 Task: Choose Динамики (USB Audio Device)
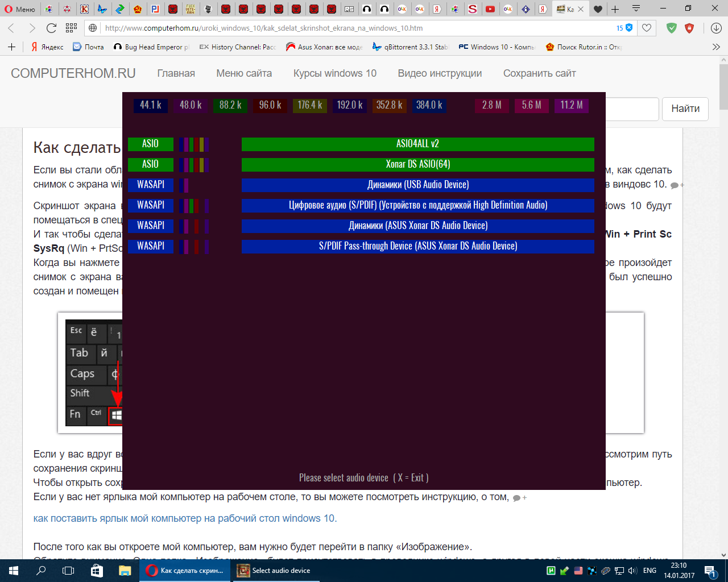pyautogui.click(x=418, y=185)
